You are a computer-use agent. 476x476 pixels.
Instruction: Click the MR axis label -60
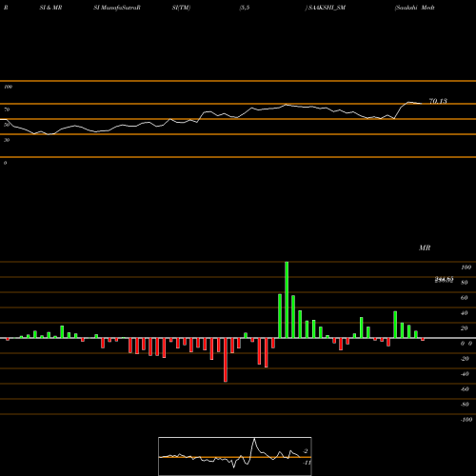(465, 389)
